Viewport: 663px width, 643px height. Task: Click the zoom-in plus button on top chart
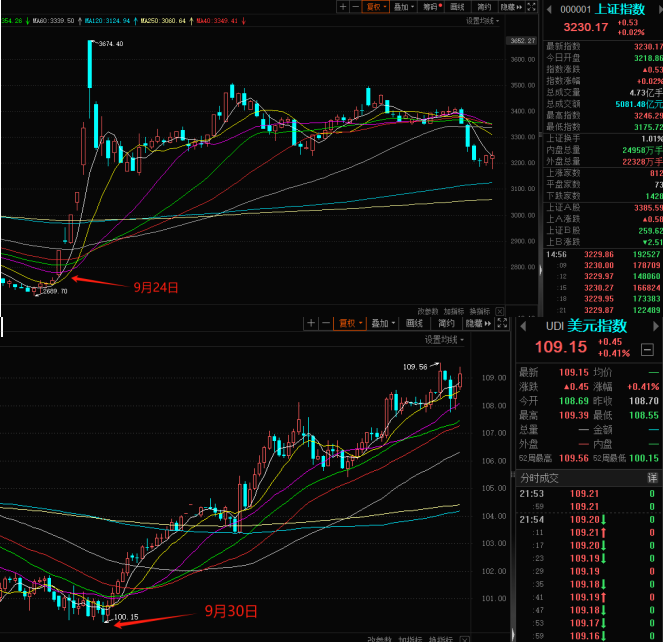(343, 6)
